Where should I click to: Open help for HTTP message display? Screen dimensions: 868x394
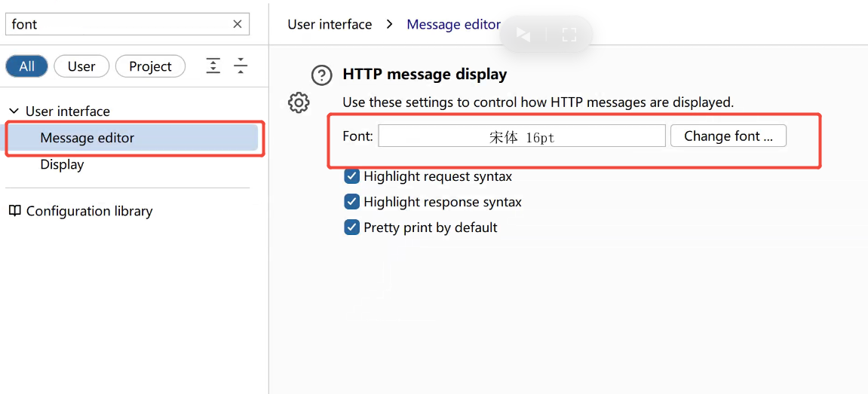(322, 75)
